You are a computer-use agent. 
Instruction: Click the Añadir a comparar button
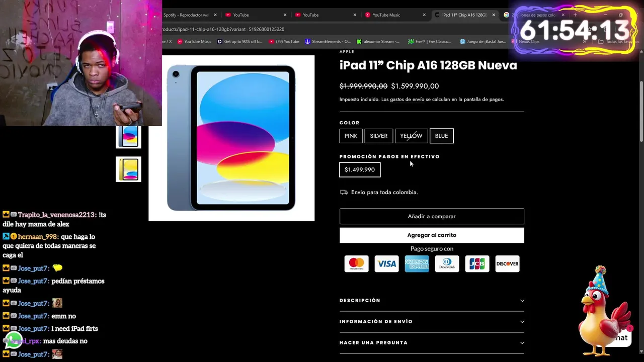click(432, 216)
